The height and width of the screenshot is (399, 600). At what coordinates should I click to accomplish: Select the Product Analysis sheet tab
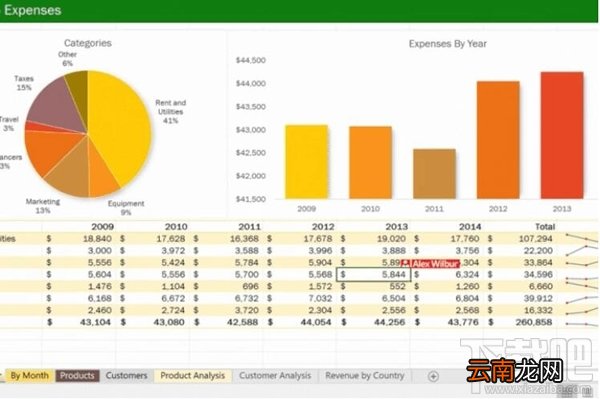(192, 376)
